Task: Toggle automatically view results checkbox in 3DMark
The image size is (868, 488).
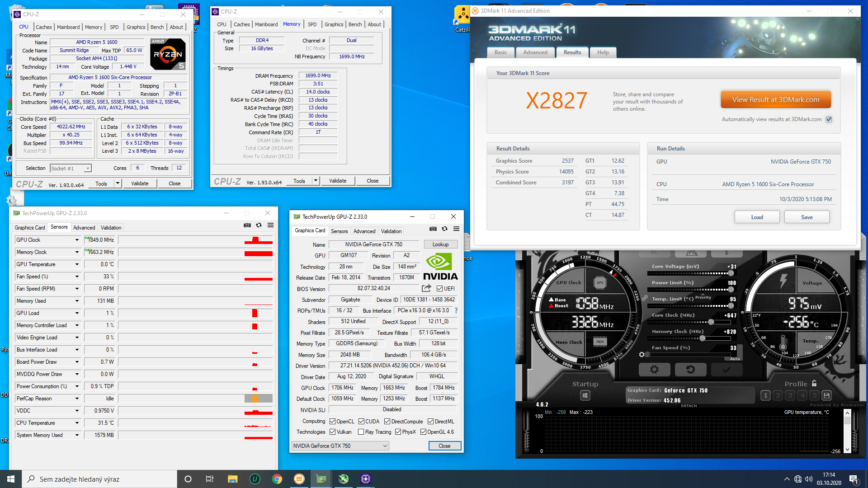Action: (x=829, y=119)
